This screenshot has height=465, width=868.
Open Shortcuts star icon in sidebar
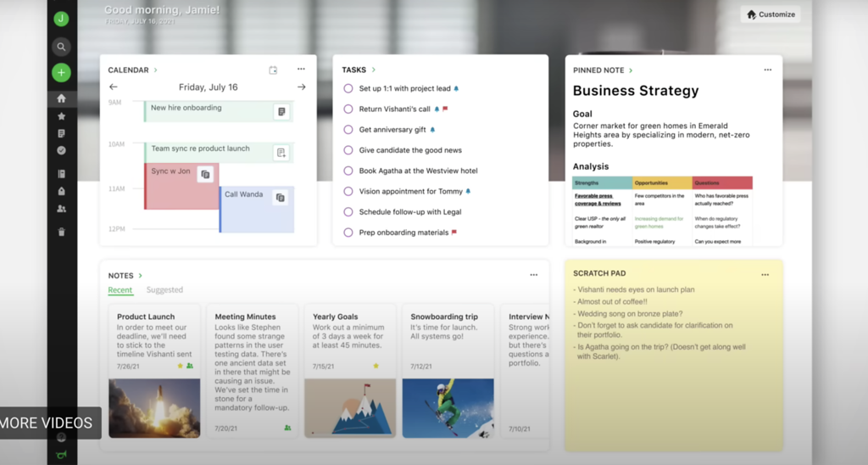click(61, 116)
